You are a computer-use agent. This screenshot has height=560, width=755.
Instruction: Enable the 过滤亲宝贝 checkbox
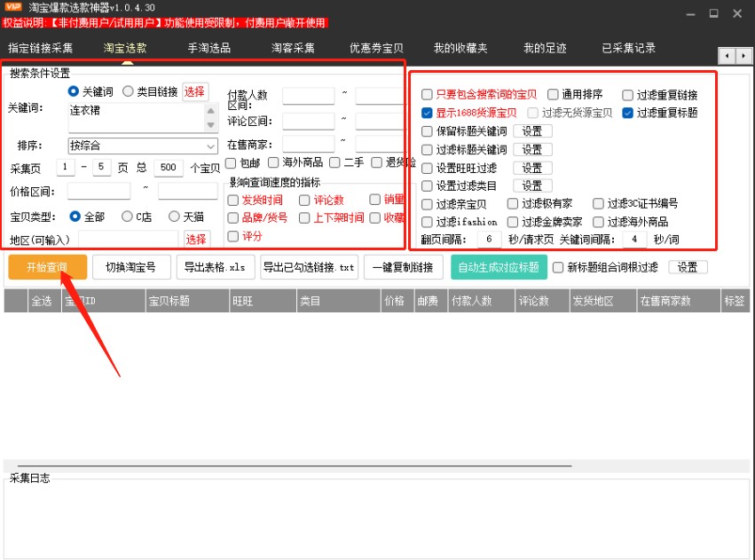tap(427, 204)
